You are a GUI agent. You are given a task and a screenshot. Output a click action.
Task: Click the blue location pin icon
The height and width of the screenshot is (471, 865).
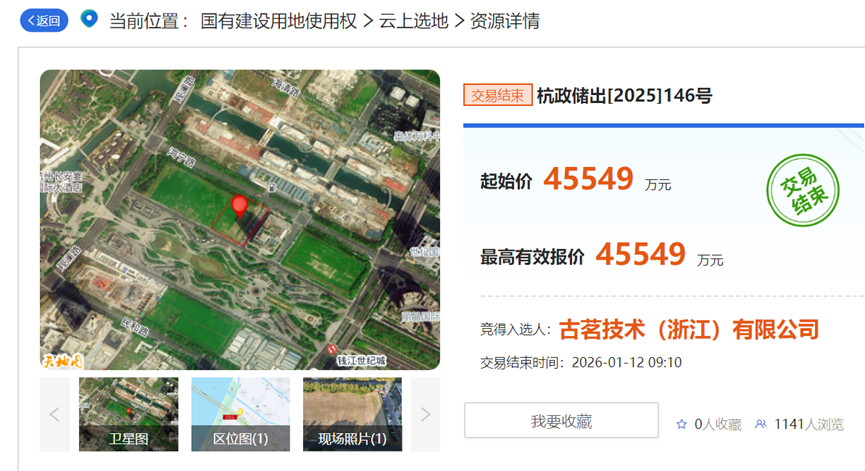click(89, 19)
